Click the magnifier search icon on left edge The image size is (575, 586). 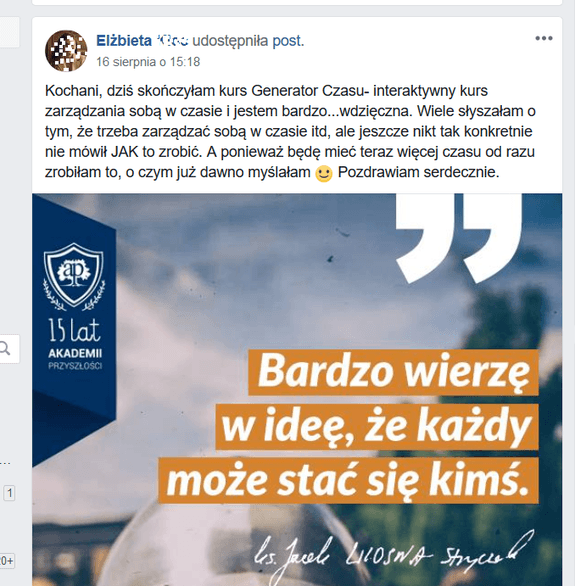coord(5,349)
